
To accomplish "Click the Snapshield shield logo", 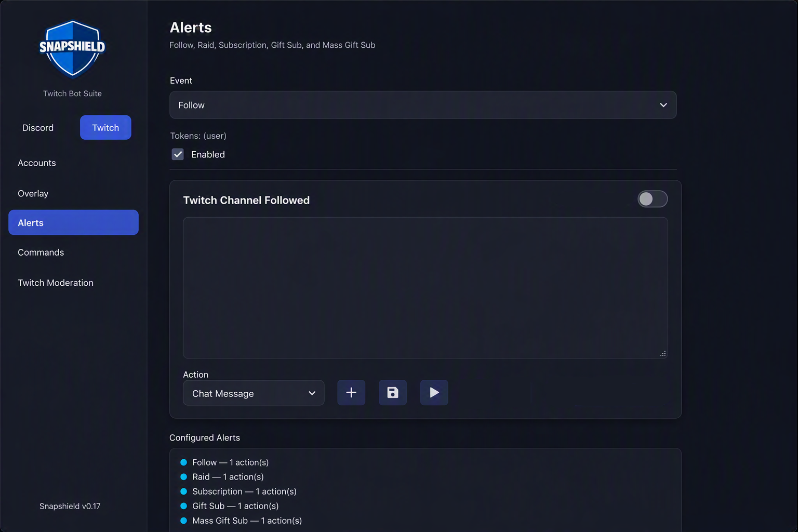I will tap(72, 48).
